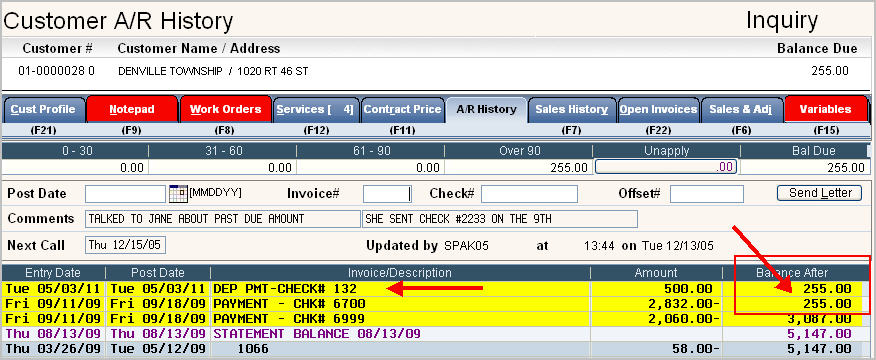Open the Post Date calendar picker icon
Screen dimensions: 876x360
click(x=177, y=194)
